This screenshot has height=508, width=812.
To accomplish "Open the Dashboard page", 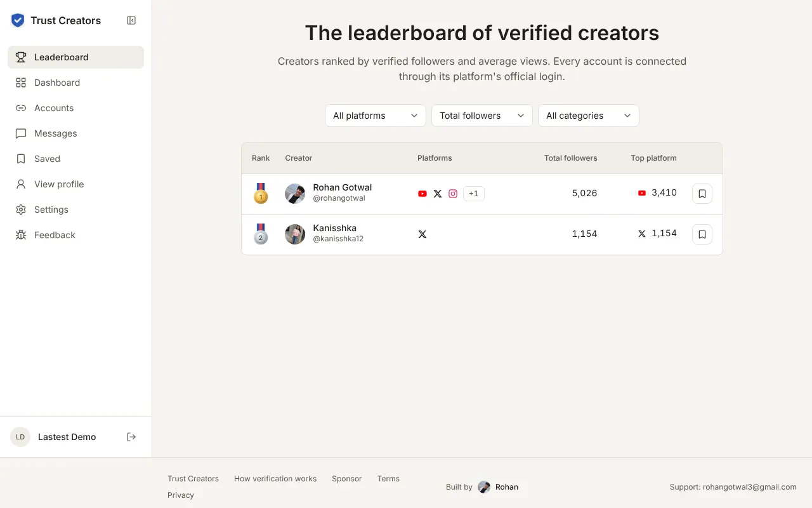I will point(76,83).
